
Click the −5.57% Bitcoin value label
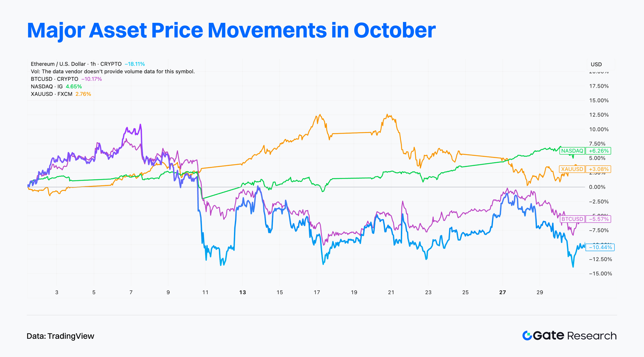coord(598,219)
